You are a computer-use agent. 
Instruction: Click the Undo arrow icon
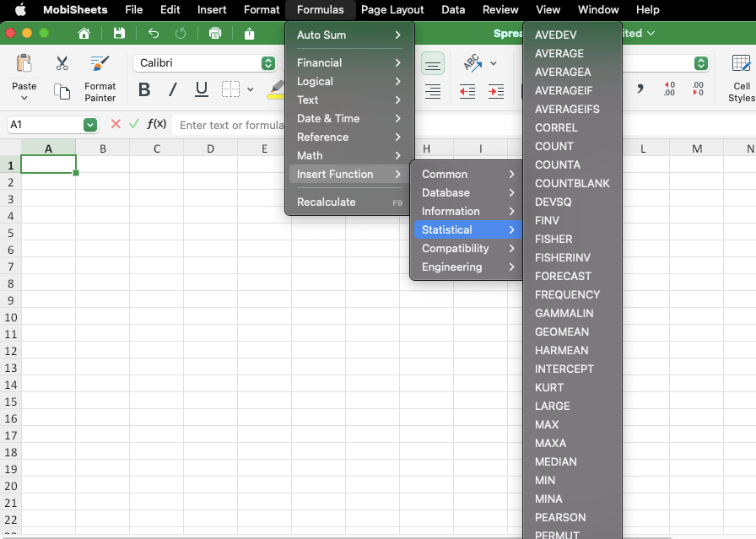[154, 34]
